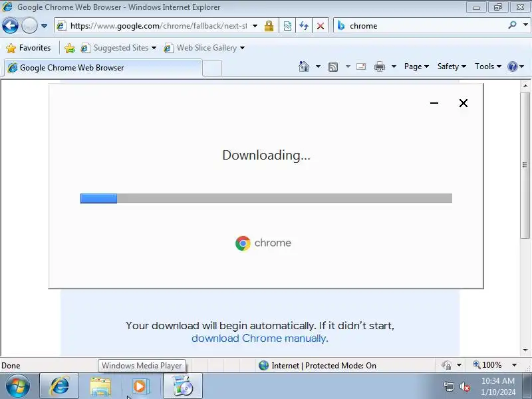532x399 pixels.
Task: Click Internet Protected Mode status text
Action: [x=324, y=365]
